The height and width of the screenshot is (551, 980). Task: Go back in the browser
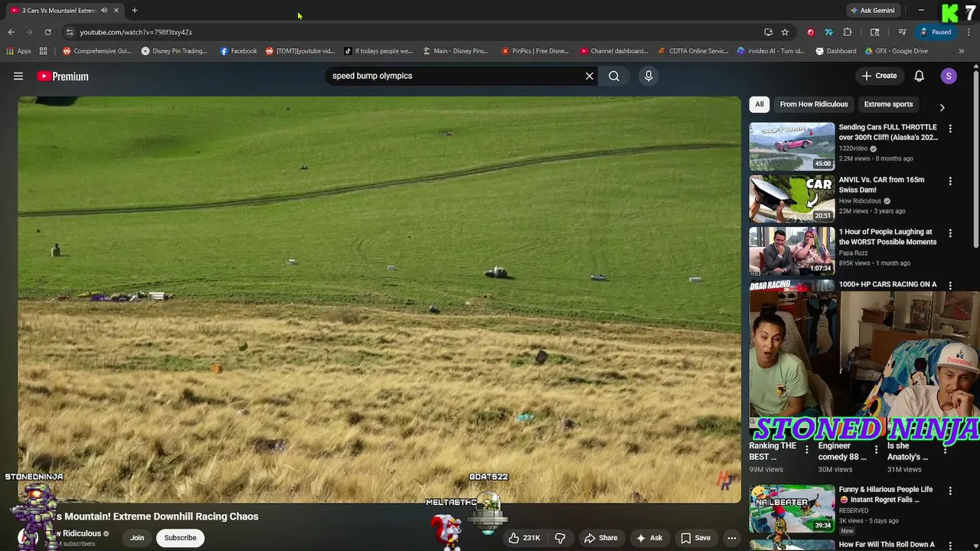(x=11, y=32)
